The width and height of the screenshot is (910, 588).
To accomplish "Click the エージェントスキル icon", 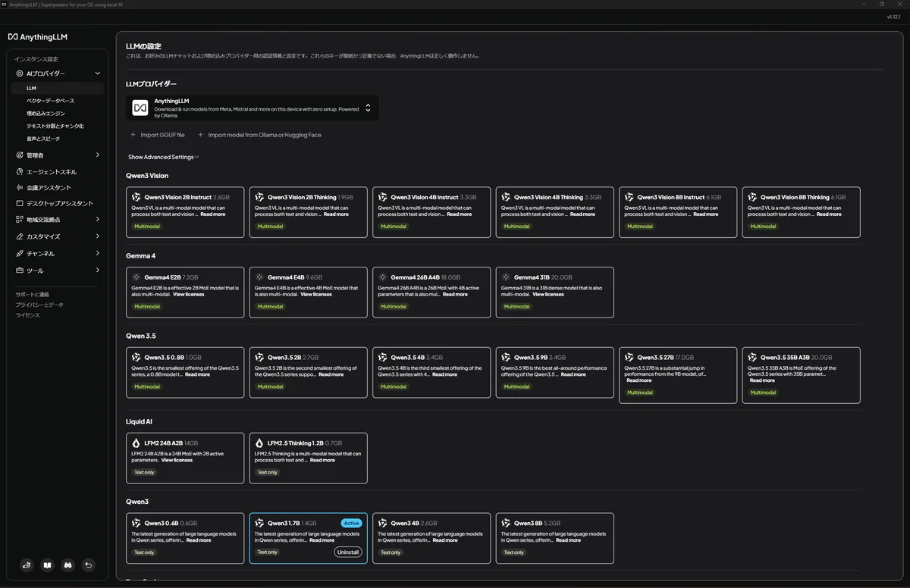I will click(20, 172).
